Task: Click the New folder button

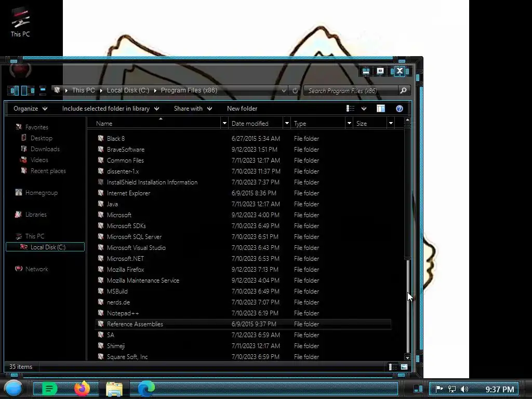Action: (x=242, y=109)
